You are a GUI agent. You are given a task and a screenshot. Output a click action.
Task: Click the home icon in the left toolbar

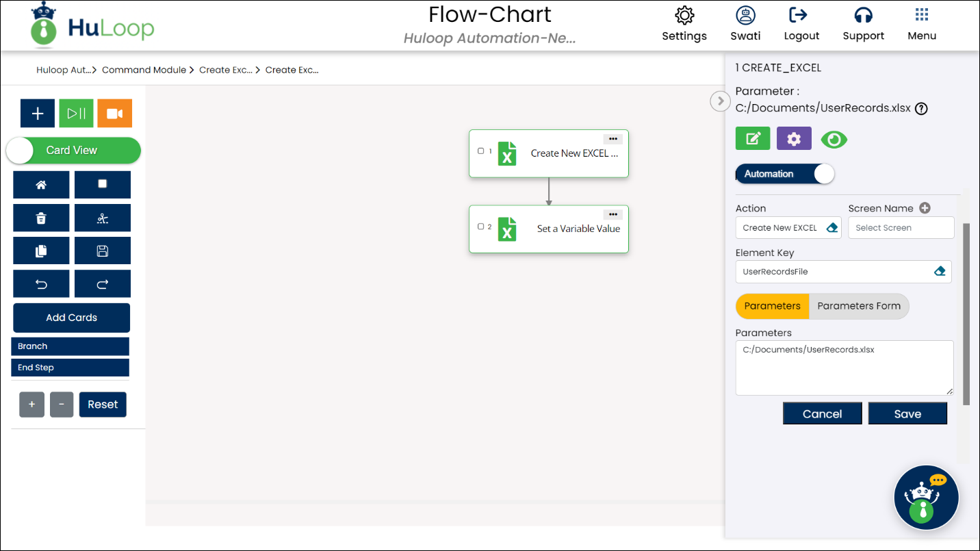pyautogui.click(x=41, y=185)
